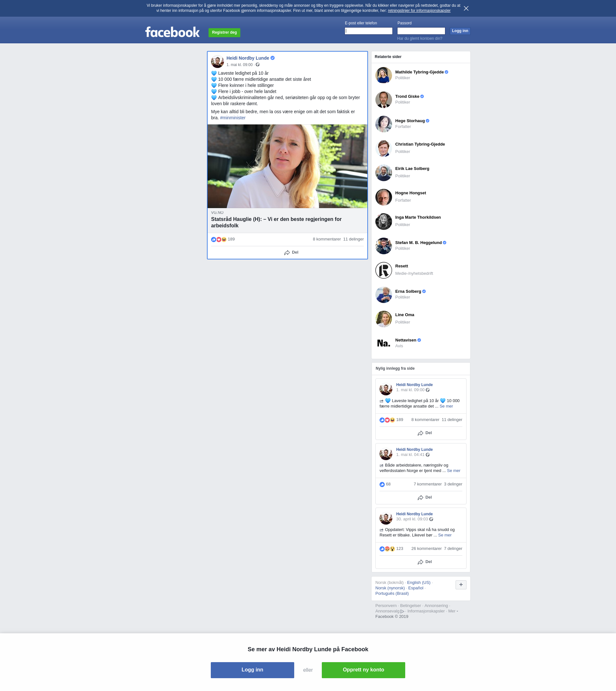The height and width of the screenshot is (691, 616).
Task: Click Se mer on Både arbeidstakere post
Action: pyautogui.click(x=454, y=470)
